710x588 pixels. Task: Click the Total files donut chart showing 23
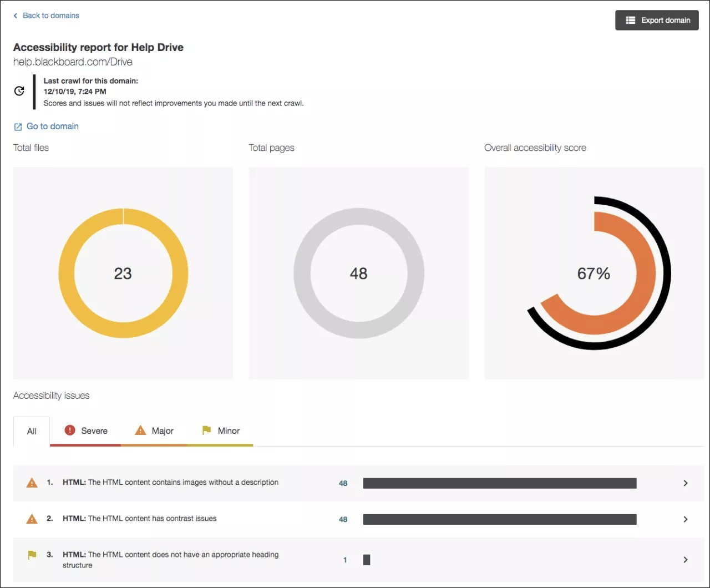pos(123,273)
